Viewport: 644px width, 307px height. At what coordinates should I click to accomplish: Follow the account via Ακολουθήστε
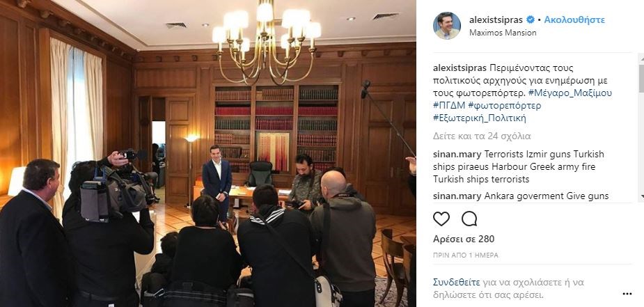click(574, 19)
